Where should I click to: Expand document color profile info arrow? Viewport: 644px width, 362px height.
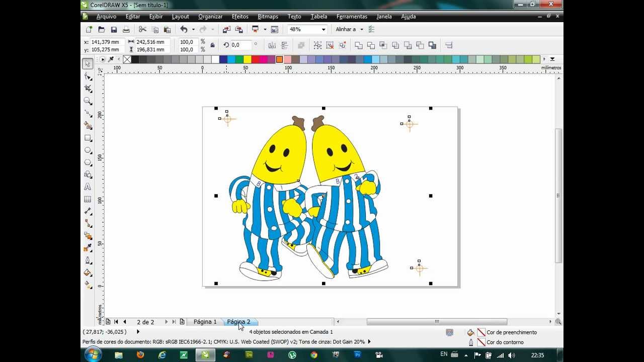point(369,342)
